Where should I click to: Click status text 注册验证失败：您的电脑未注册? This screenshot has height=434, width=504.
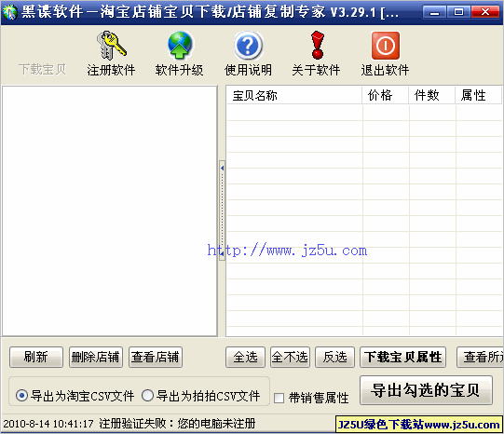[177, 424]
